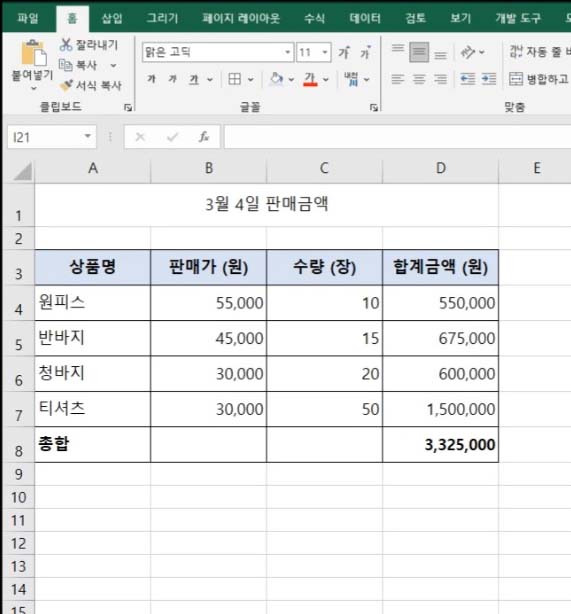
Task: Align text left
Action: click(x=398, y=79)
